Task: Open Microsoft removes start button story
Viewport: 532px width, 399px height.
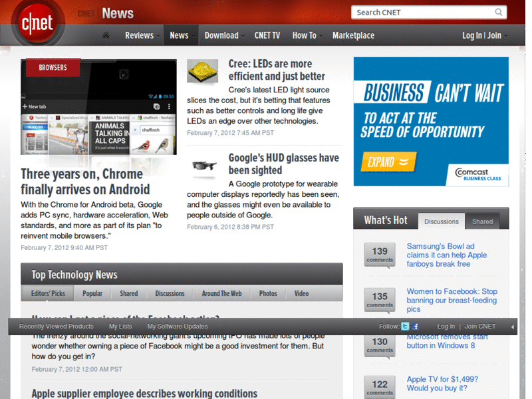Action: click(x=447, y=342)
